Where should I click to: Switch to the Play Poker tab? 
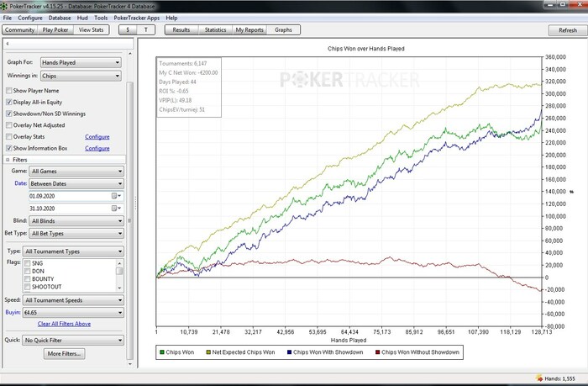click(x=55, y=29)
